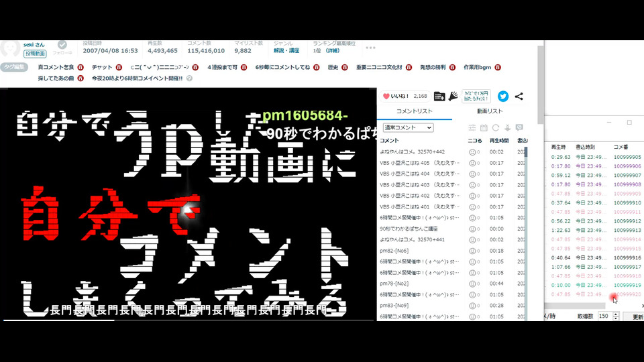
Task: Sort by ニコる column header
Action: coord(475,140)
